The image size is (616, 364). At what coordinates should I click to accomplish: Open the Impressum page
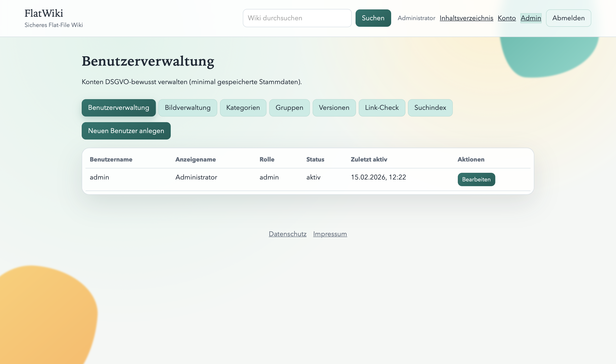point(330,234)
